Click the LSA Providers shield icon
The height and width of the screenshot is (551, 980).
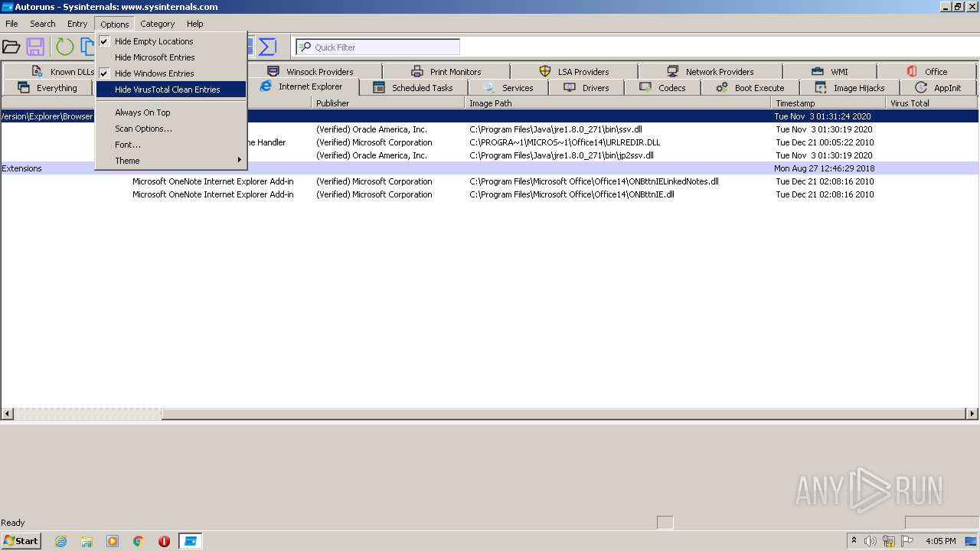(545, 72)
